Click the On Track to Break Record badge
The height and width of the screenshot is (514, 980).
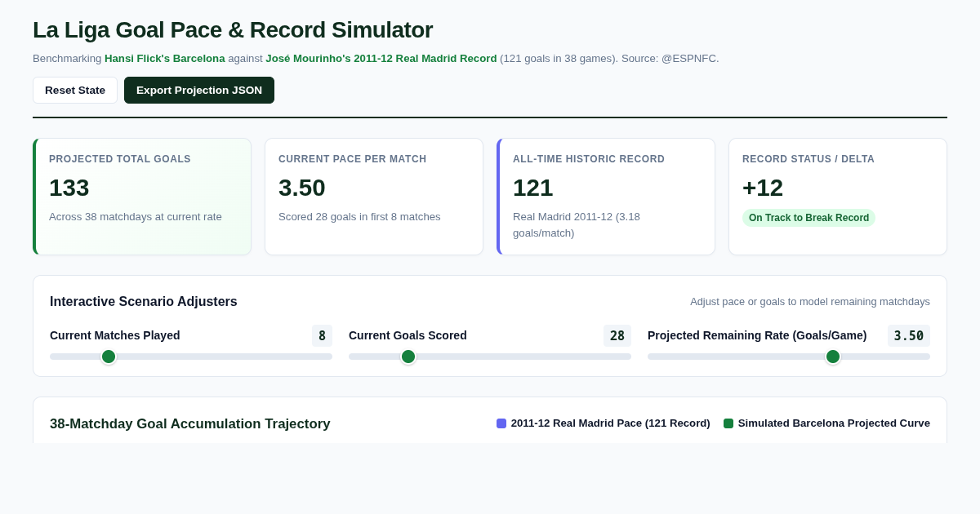click(808, 218)
